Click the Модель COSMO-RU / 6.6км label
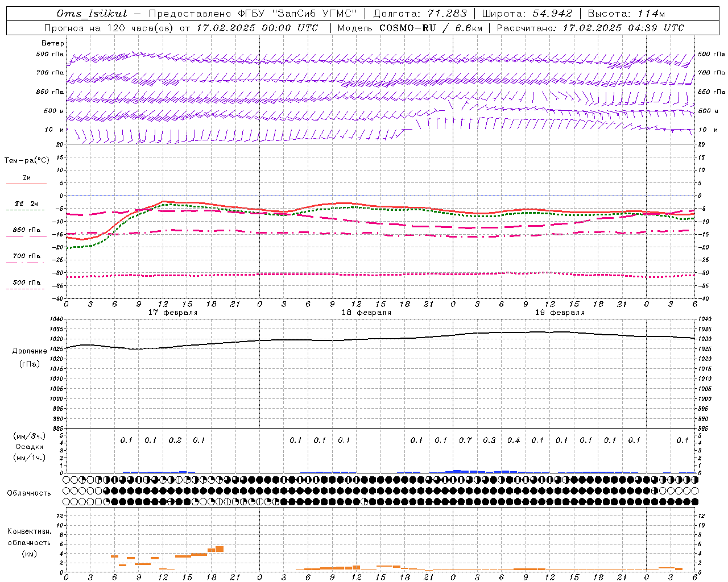This screenshot has height=582, width=728. point(409,28)
